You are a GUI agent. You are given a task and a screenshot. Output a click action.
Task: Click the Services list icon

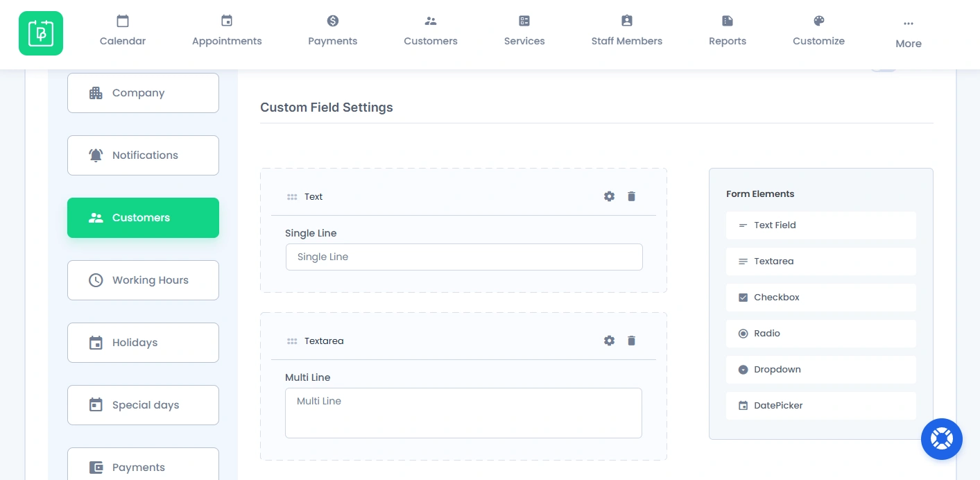click(524, 21)
